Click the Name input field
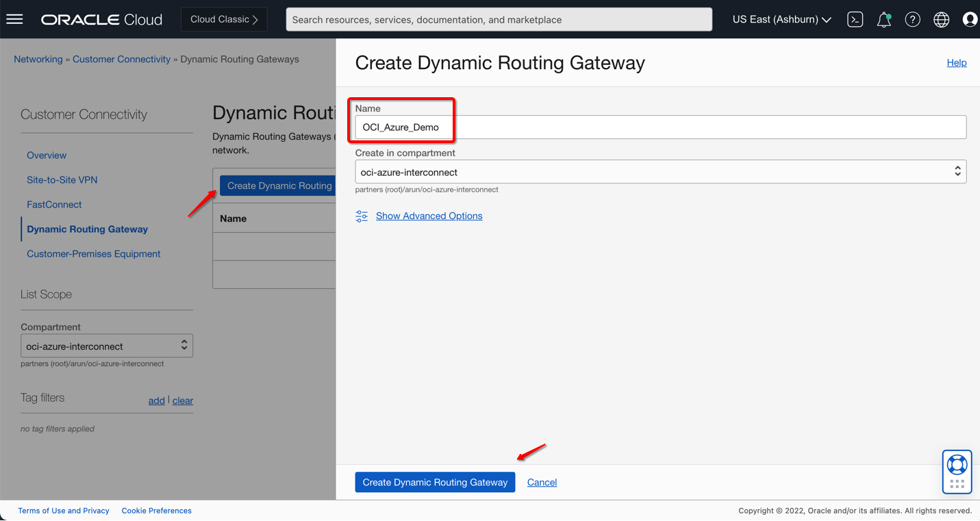The width and height of the screenshot is (980, 521). coord(660,127)
